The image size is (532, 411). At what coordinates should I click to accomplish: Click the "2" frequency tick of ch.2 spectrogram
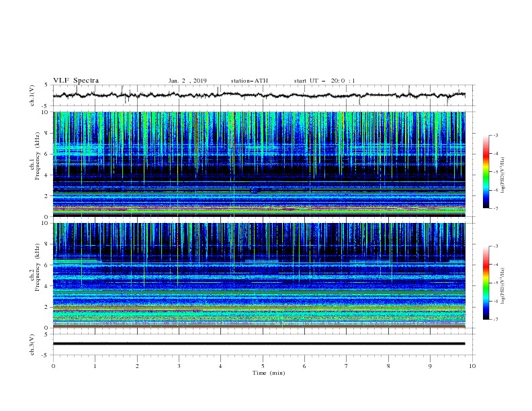coord(47,307)
